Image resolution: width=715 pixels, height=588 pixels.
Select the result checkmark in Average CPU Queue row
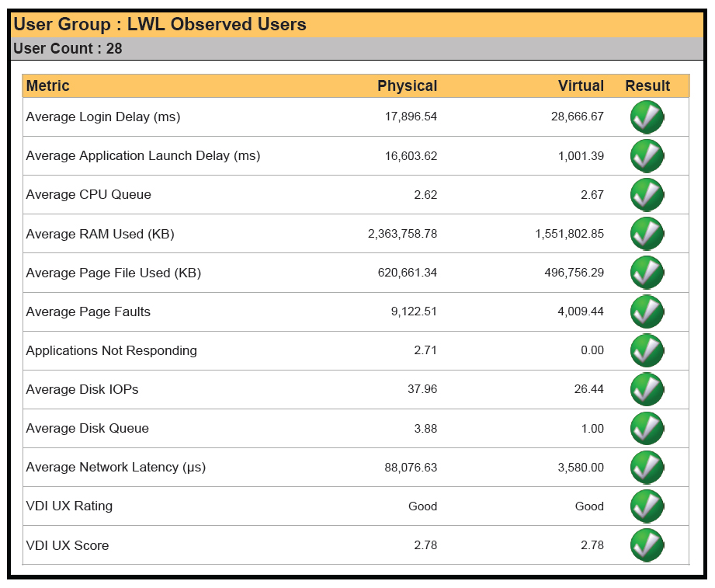tap(647, 195)
